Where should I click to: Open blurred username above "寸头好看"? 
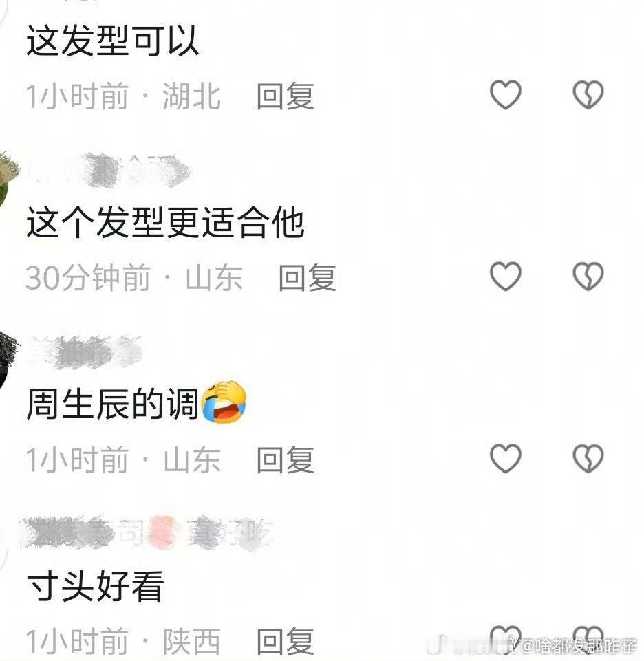click(x=148, y=533)
